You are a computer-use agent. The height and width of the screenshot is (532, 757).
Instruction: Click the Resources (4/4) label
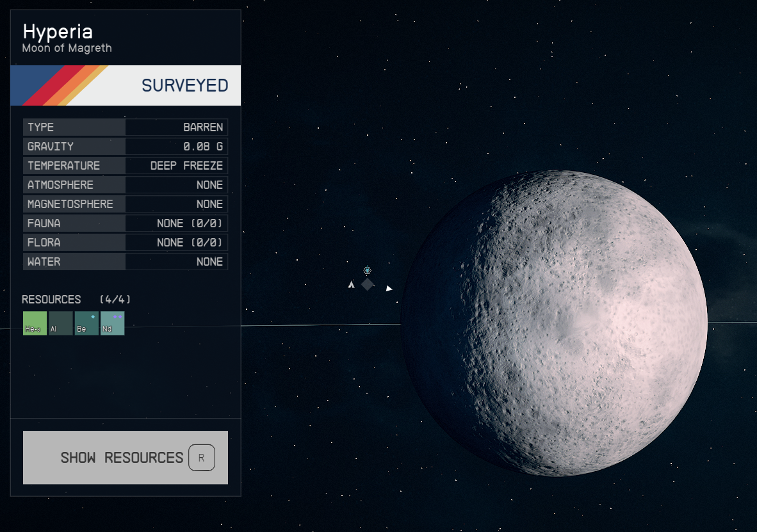tap(76, 300)
